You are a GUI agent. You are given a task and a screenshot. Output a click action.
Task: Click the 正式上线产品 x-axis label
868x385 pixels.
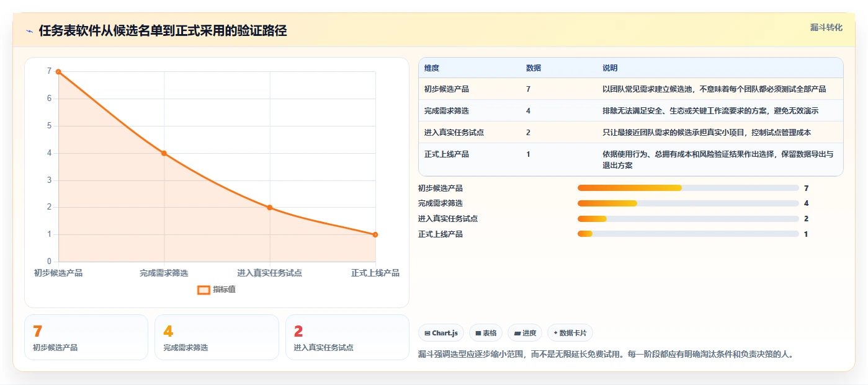point(375,273)
